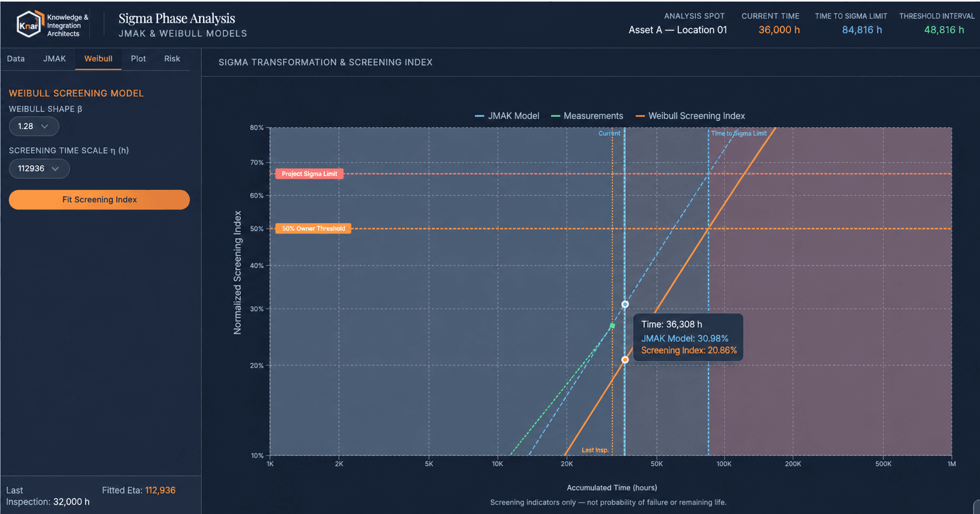Image resolution: width=980 pixels, height=514 pixels.
Task: Click the Last Inspection 32,000 h text
Action: pos(48,496)
